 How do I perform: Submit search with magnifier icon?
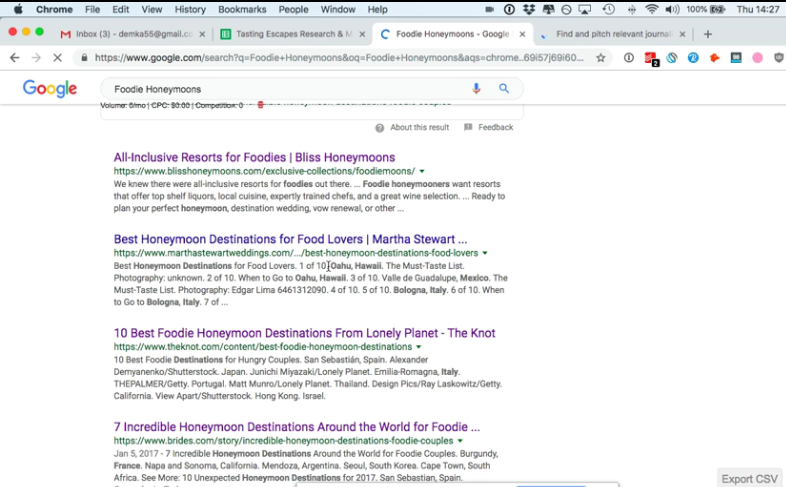click(x=504, y=89)
